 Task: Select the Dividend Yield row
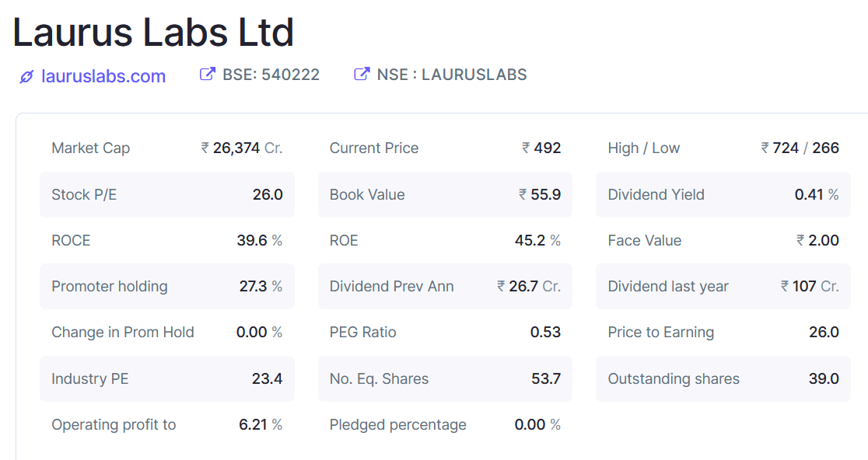pos(723,194)
